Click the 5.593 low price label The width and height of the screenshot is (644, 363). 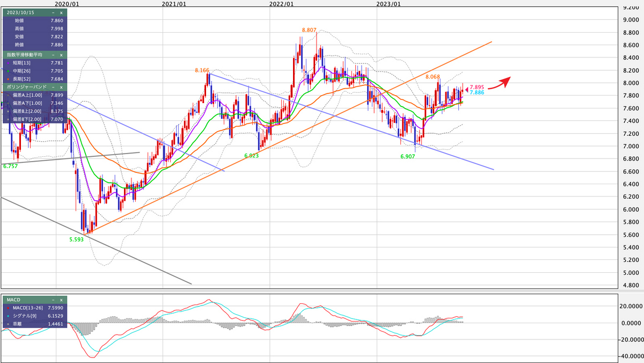[77, 239]
